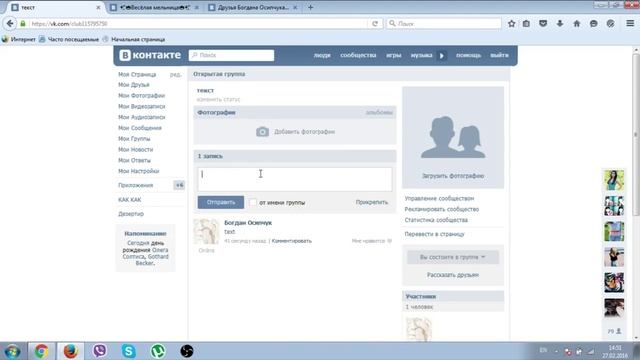640x360 pixels.
Task: Click the Firefox search box
Action: coord(444,24)
